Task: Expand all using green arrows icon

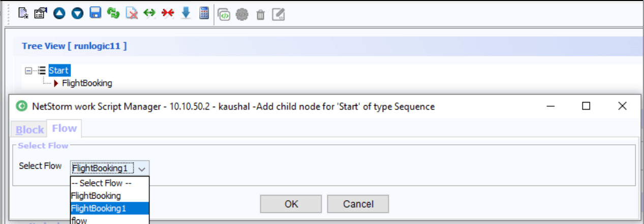Action: [x=149, y=14]
